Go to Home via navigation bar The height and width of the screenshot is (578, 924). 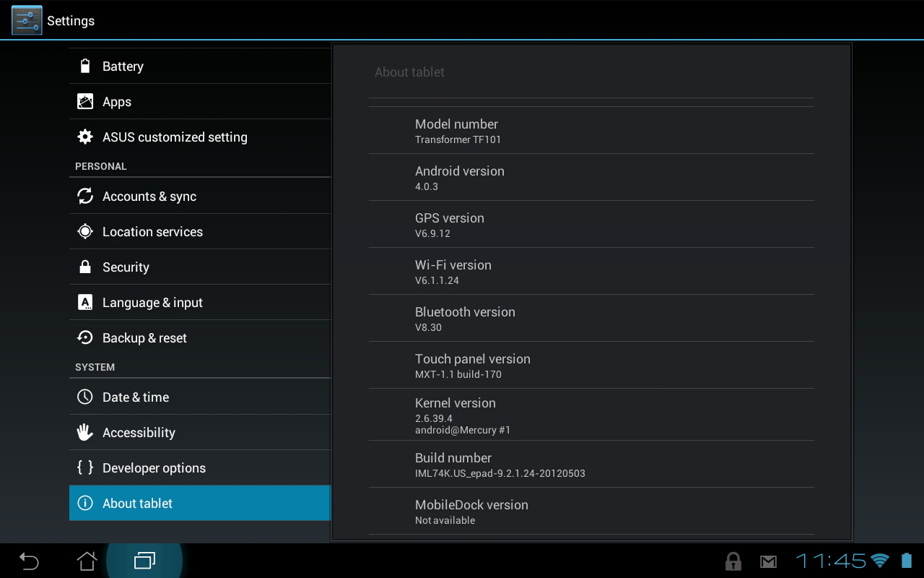click(87, 561)
